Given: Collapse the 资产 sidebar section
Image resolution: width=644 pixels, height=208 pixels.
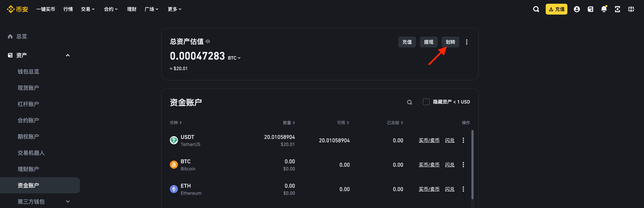Looking at the screenshot, I should click(x=67, y=55).
